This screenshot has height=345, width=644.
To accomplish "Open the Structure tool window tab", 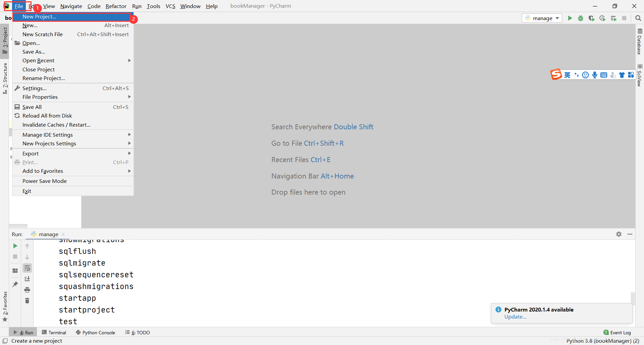I will pos(5,78).
